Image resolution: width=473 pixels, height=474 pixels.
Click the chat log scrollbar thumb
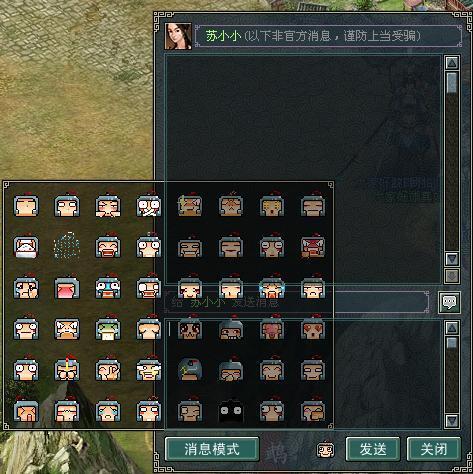pyautogui.click(x=452, y=82)
